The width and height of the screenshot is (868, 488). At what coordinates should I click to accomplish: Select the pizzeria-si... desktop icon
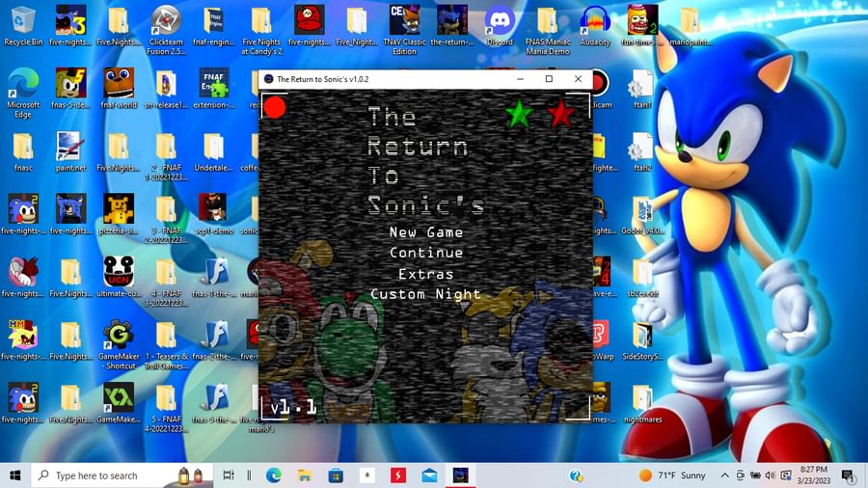pyautogui.click(x=119, y=215)
